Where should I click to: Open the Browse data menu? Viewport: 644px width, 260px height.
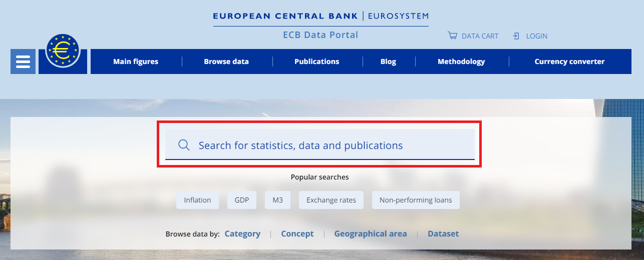coord(226,61)
